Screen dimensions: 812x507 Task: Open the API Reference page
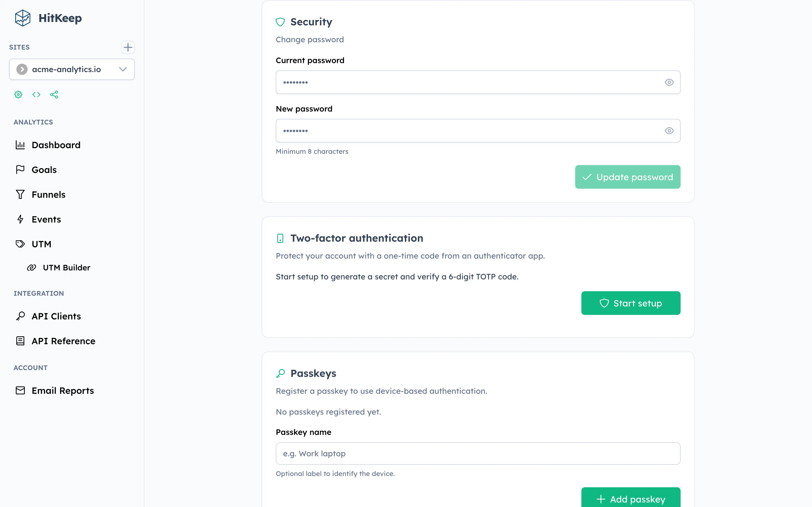click(63, 341)
